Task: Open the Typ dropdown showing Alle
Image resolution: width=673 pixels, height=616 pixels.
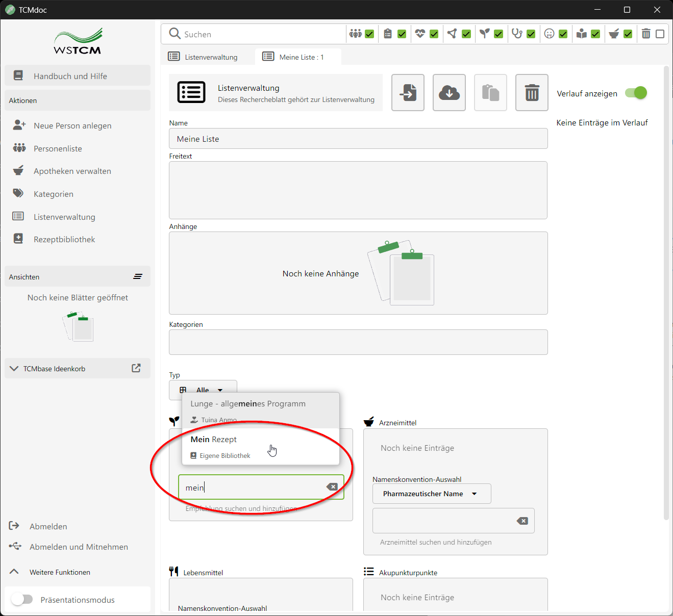Action: 203,390
